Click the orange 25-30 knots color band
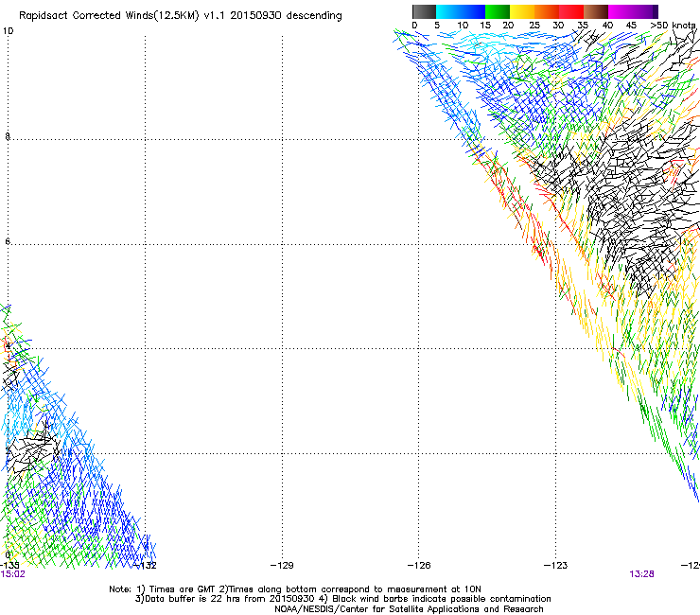The height and width of the screenshot is (615, 700). tap(547, 11)
